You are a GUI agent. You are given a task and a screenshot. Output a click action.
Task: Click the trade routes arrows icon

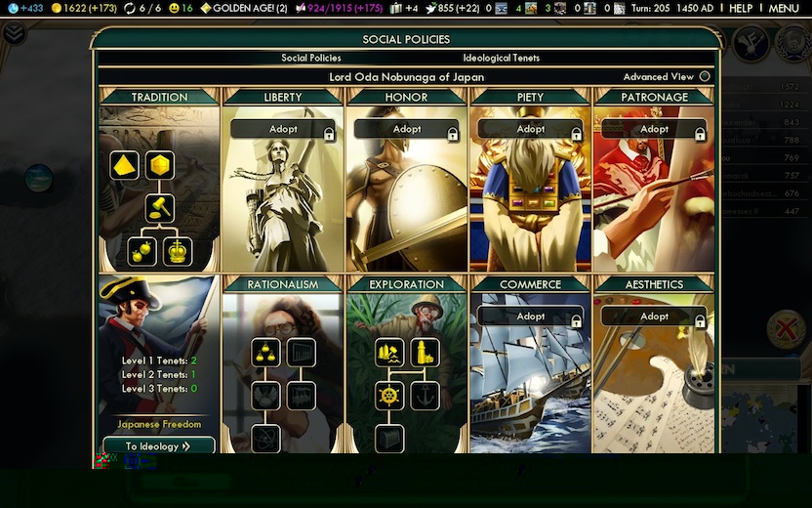click(130, 8)
